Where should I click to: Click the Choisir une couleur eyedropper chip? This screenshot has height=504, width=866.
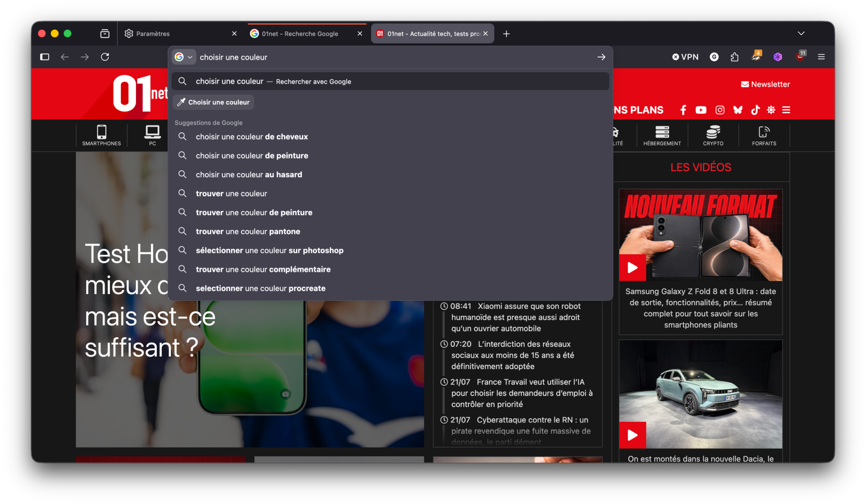point(213,102)
